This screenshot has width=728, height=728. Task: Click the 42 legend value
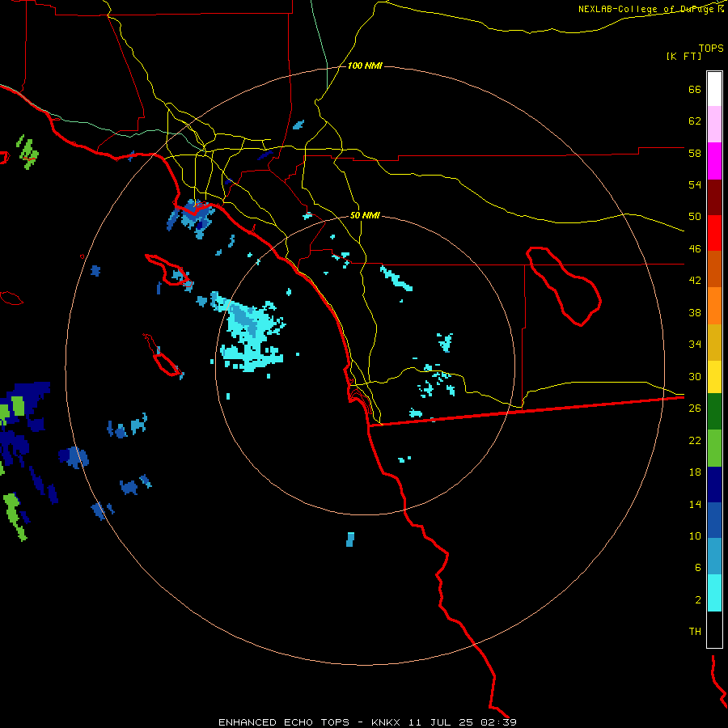695,281
